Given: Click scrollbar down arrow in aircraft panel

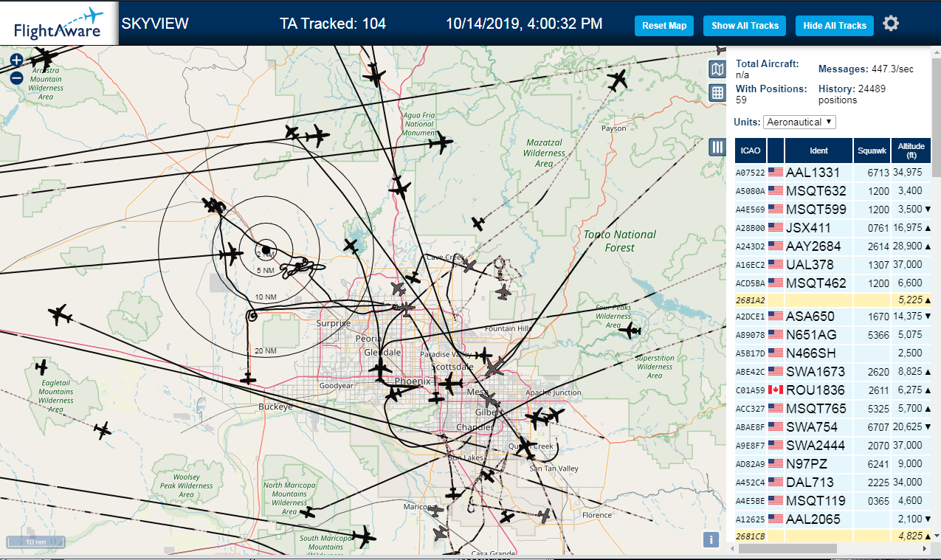Looking at the screenshot, I should (x=936, y=536).
